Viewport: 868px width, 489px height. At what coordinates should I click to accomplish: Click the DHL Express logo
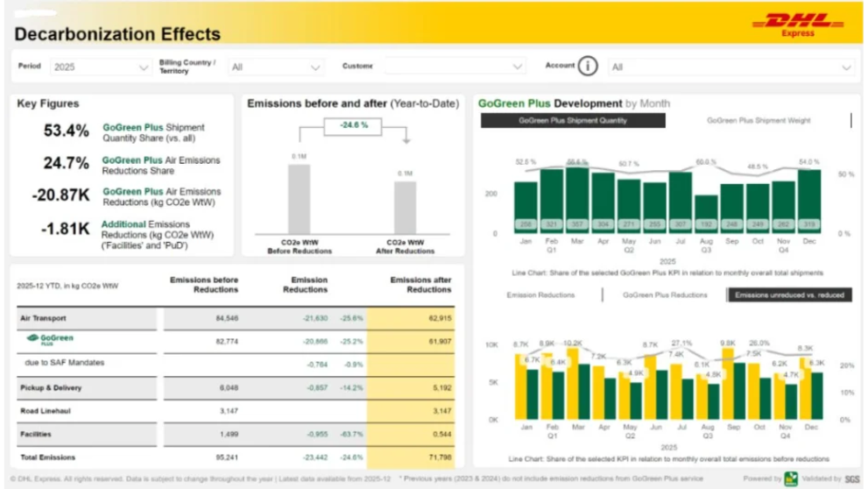(798, 25)
